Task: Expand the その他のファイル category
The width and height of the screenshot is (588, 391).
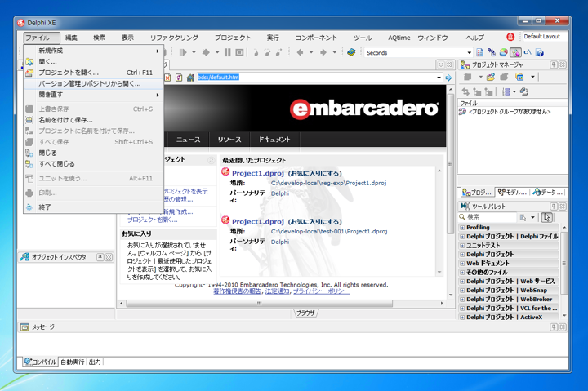Action: (x=462, y=273)
